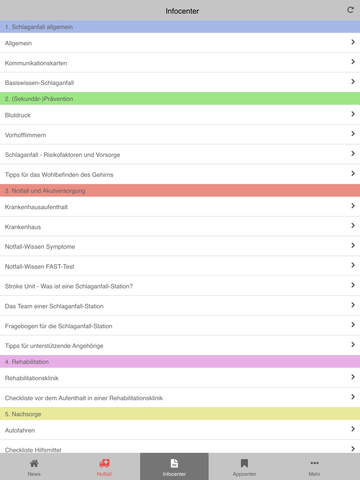Tap the refresh icon in the header
Screen dimensions: 360x480
(350, 10)
